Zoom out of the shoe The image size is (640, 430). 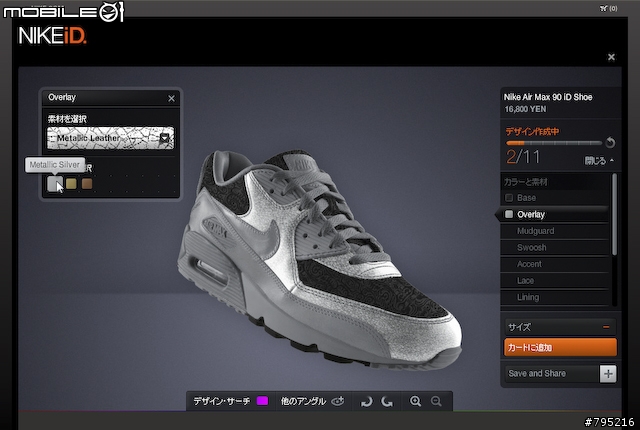tap(436, 401)
